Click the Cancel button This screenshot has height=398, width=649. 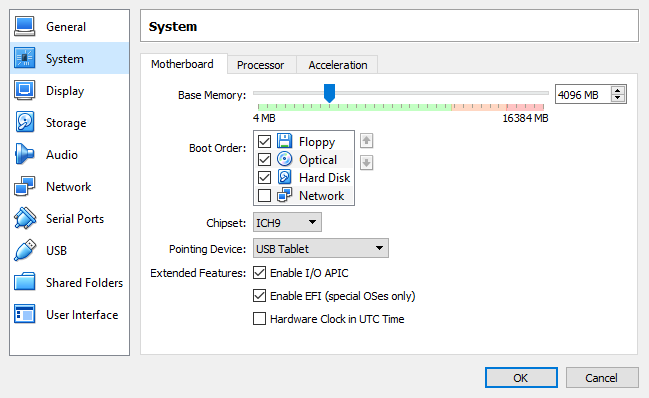[x=602, y=378]
